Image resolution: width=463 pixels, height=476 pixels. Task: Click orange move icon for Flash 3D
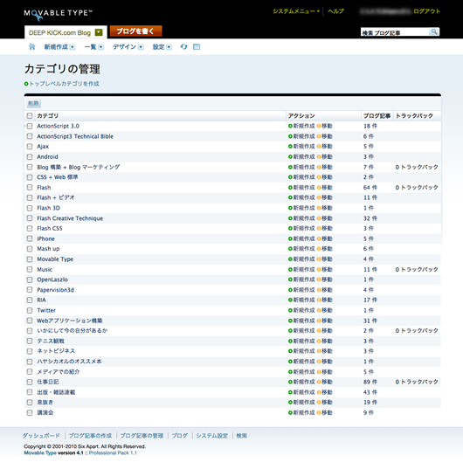click(319, 208)
